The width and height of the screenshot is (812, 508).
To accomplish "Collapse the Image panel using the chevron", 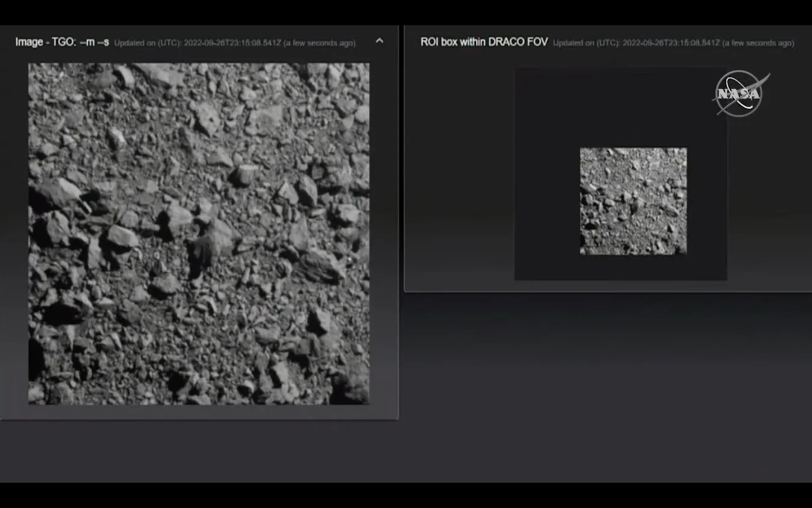I will 379,41.
